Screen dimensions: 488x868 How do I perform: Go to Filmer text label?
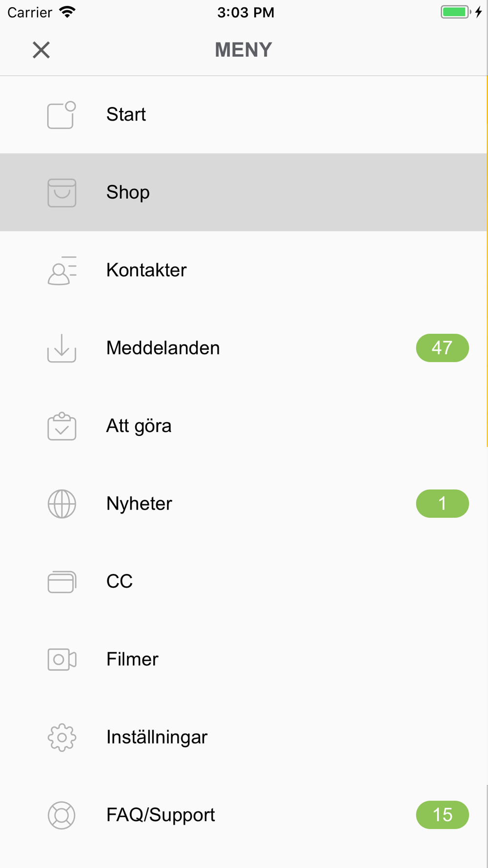132,660
